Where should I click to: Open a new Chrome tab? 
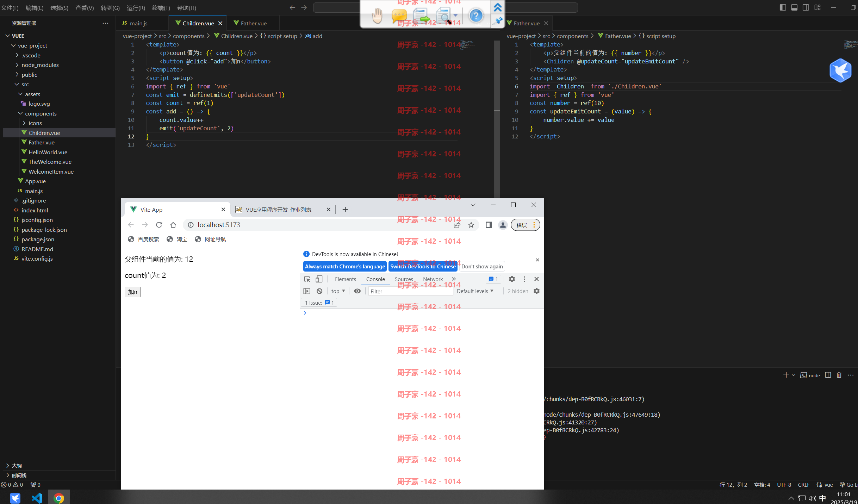coord(345,210)
